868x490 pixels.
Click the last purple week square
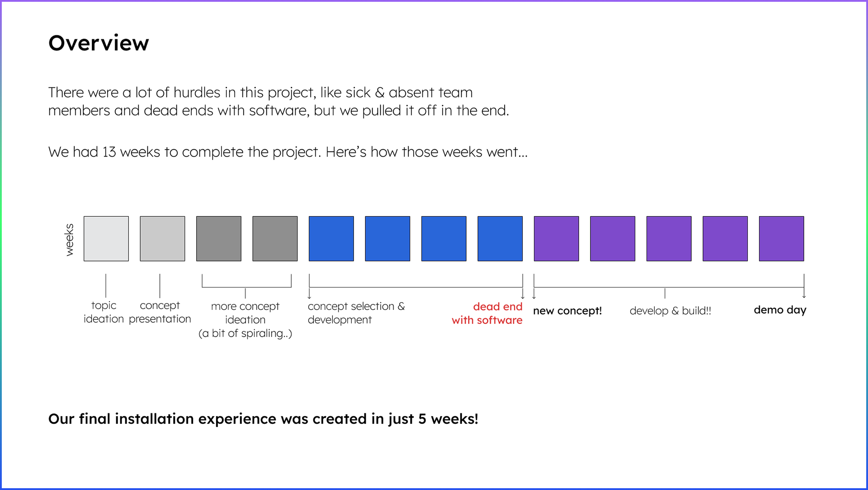782,238
